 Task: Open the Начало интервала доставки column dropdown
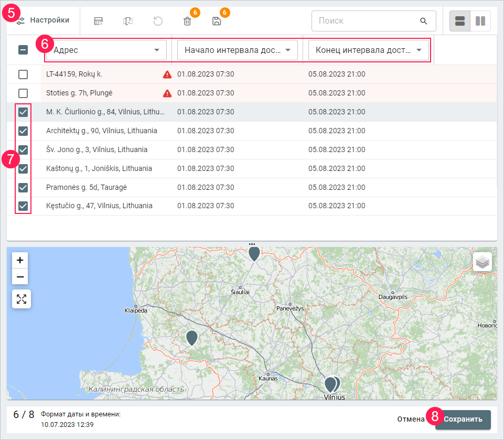coord(238,50)
